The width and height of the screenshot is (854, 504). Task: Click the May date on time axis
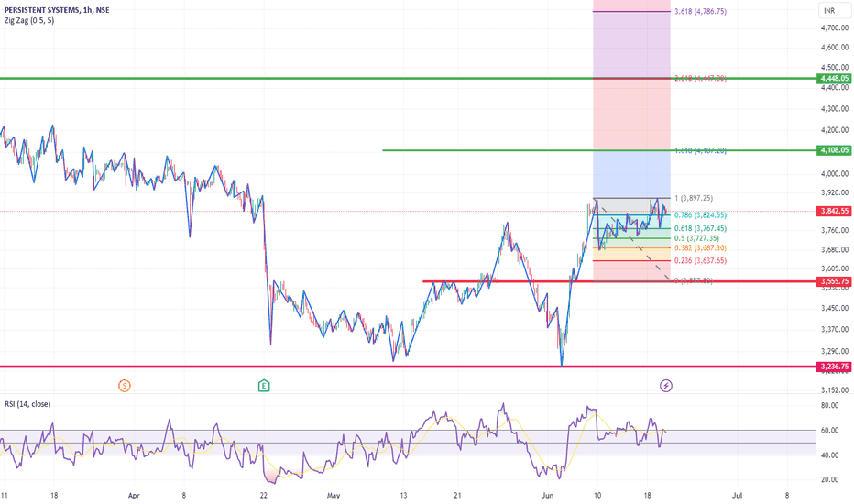pos(334,495)
